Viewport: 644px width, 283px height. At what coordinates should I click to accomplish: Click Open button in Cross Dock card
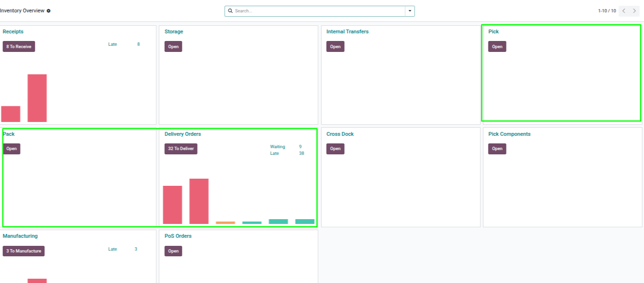tap(336, 149)
